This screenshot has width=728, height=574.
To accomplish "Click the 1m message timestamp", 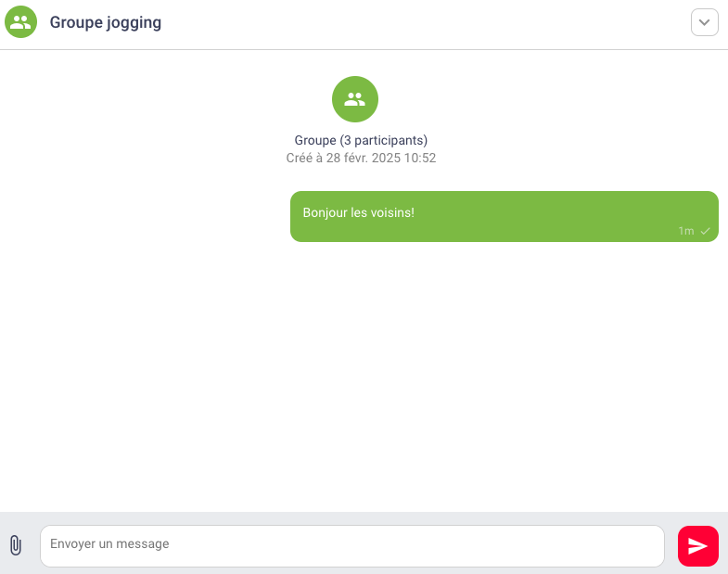I will pyautogui.click(x=685, y=231).
